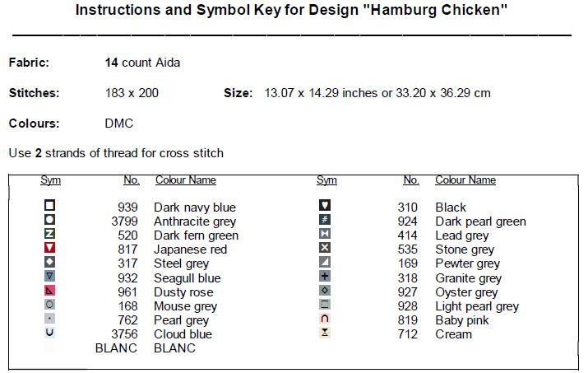
Task: Select the Anthracite grey symbol icon
Action: tap(50, 220)
